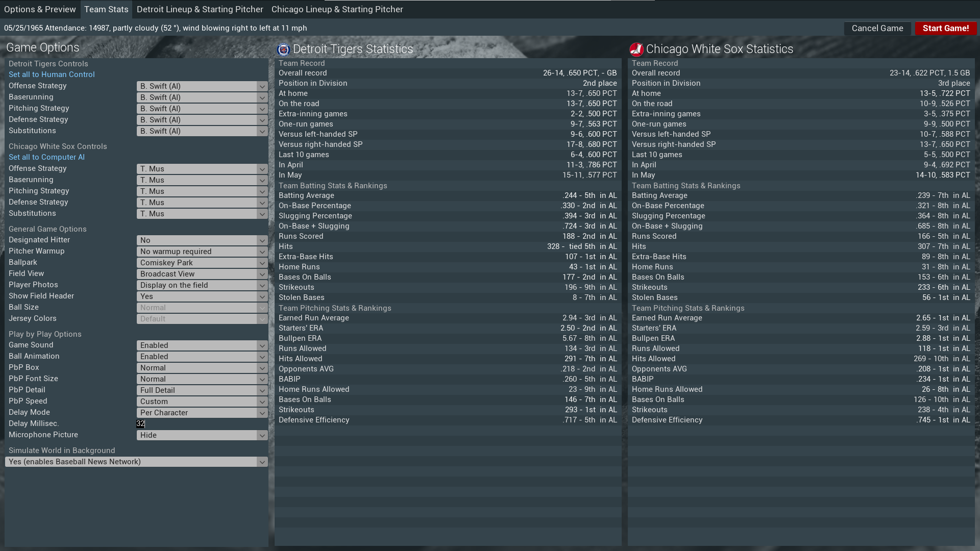Open the Pitcher Warmup dropdown
This screenshot has width=980, height=551.
pyautogui.click(x=202, y=252)
